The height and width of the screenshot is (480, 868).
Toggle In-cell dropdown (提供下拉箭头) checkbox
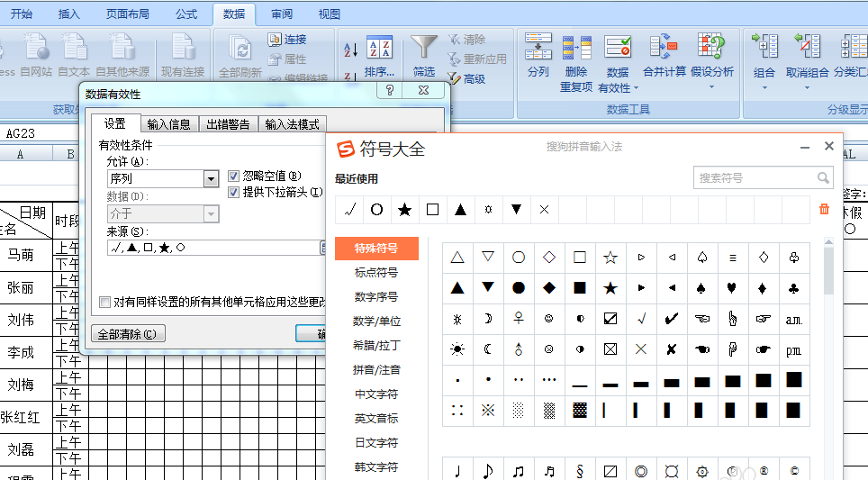[x=233, y=192]
